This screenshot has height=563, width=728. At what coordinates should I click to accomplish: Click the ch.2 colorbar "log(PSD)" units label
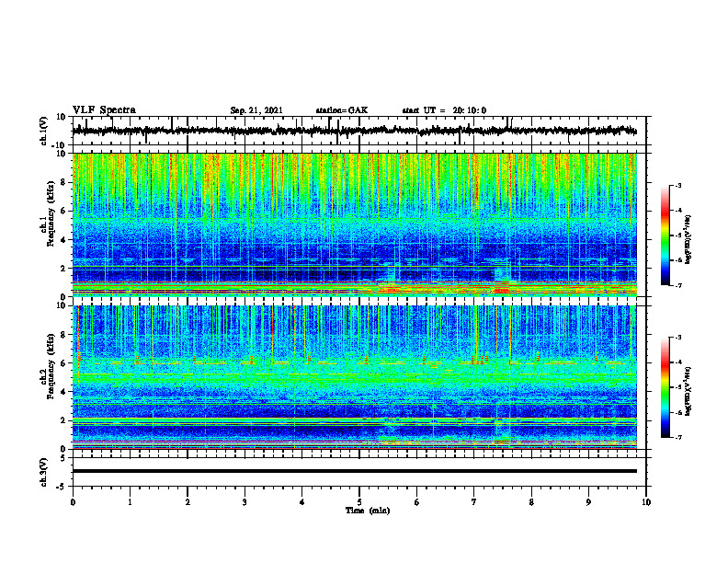pos(688,391)
